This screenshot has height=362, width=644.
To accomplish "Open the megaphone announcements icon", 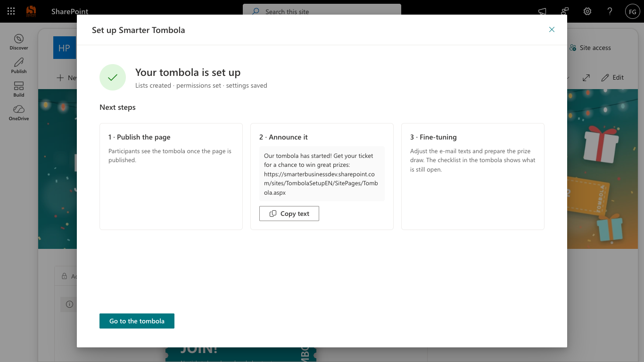I will tap(542, 11).
